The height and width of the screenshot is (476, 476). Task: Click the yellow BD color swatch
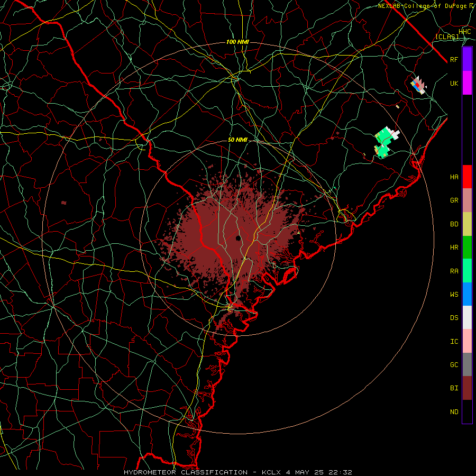[x=467, y=224]
